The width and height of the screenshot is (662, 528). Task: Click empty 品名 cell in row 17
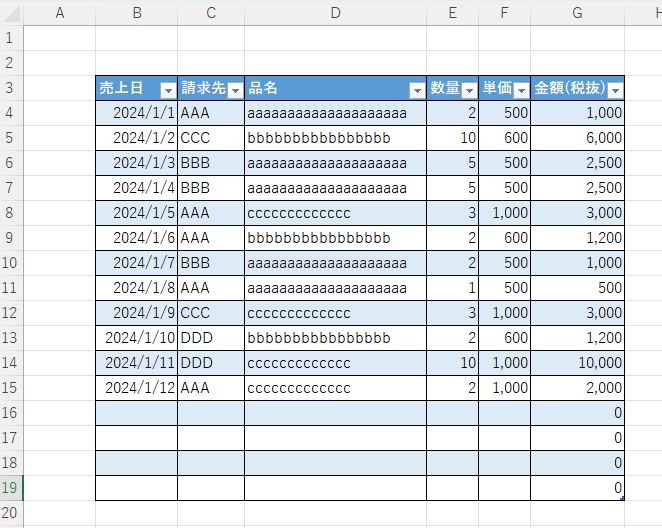(336, 438)
